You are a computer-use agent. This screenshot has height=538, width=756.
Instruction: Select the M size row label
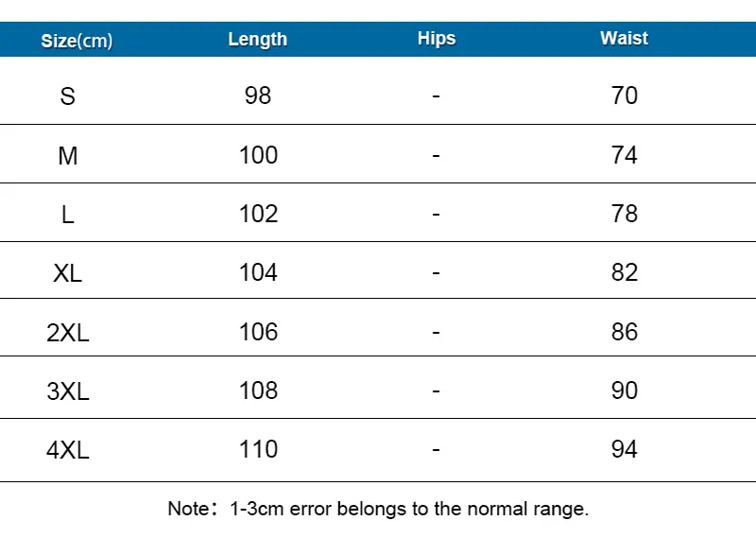tap(67, 156)
